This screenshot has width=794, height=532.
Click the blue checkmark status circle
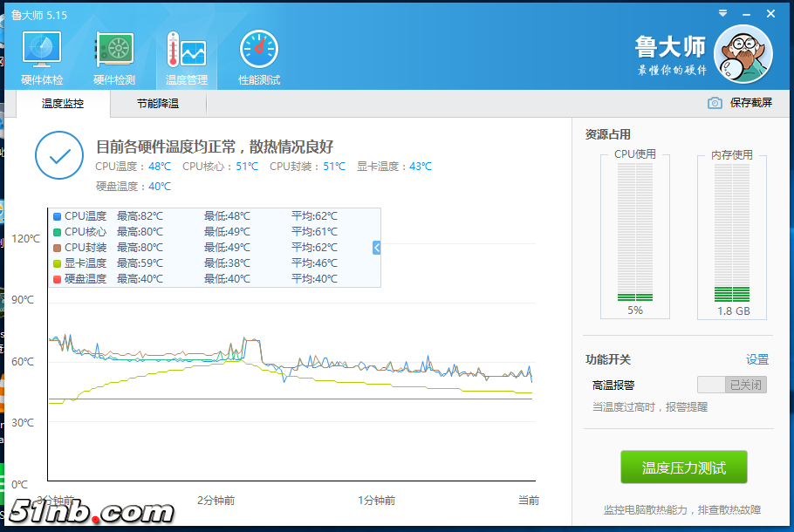coord(59,157)
